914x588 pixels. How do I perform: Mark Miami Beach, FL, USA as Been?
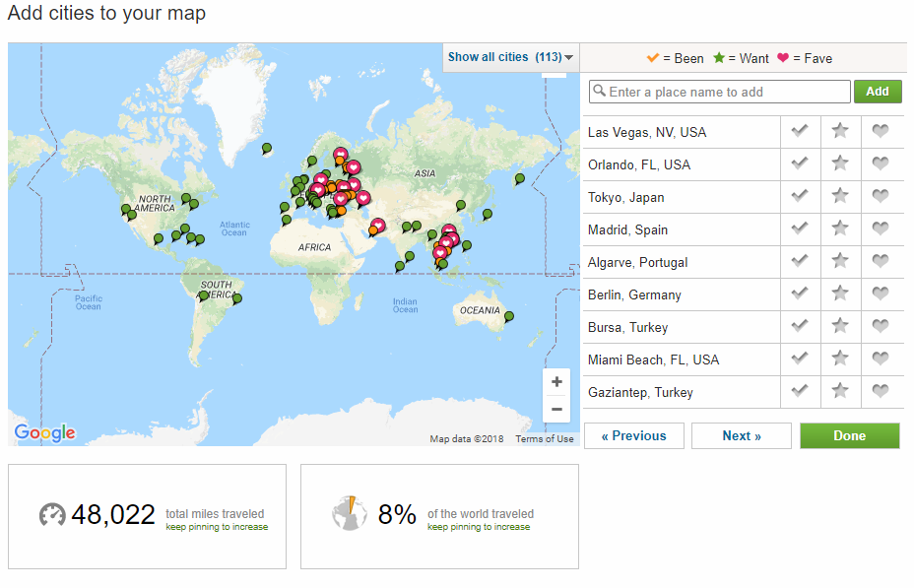pos(800,358)
